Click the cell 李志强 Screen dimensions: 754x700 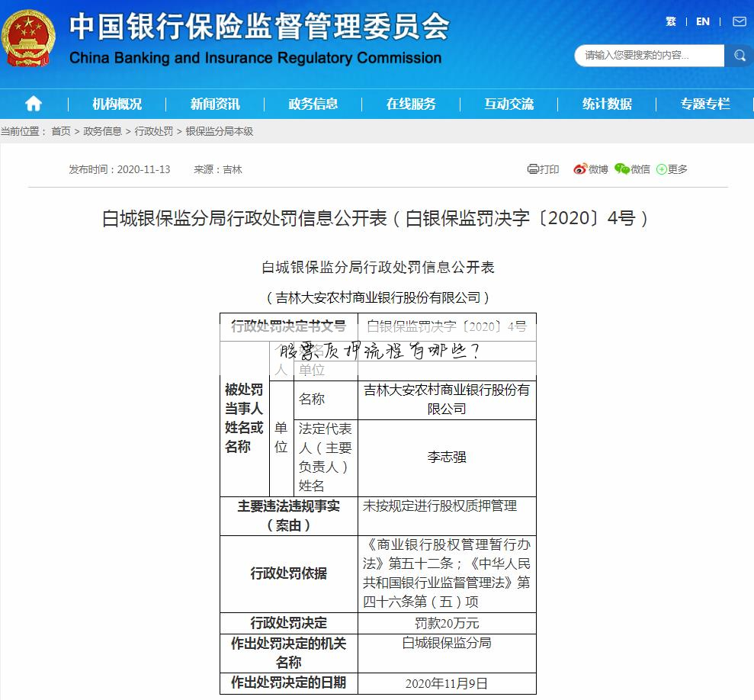point(447,458)
